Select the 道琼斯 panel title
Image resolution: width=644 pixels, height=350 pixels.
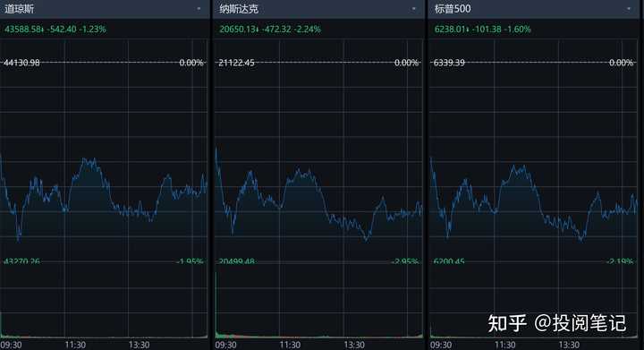[20, 9]
